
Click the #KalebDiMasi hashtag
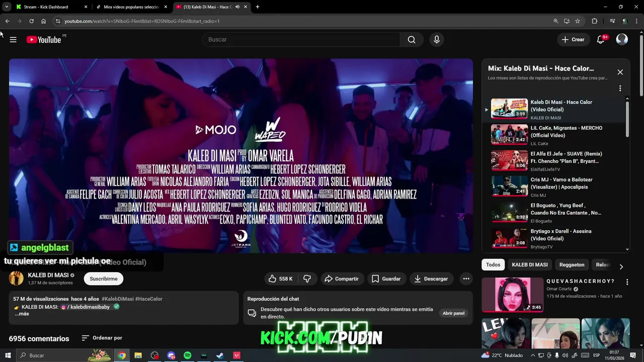pyautogui.click(x=117, y=299)
